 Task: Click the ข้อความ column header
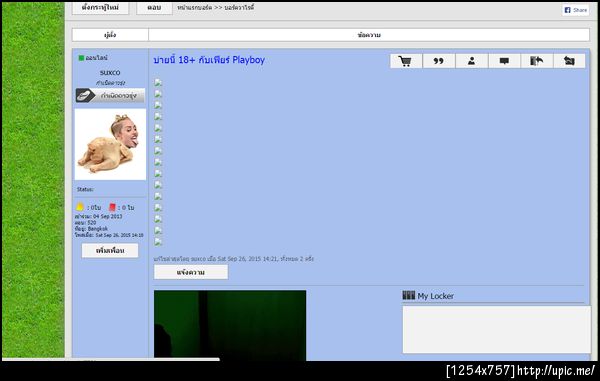coord(369,35)
